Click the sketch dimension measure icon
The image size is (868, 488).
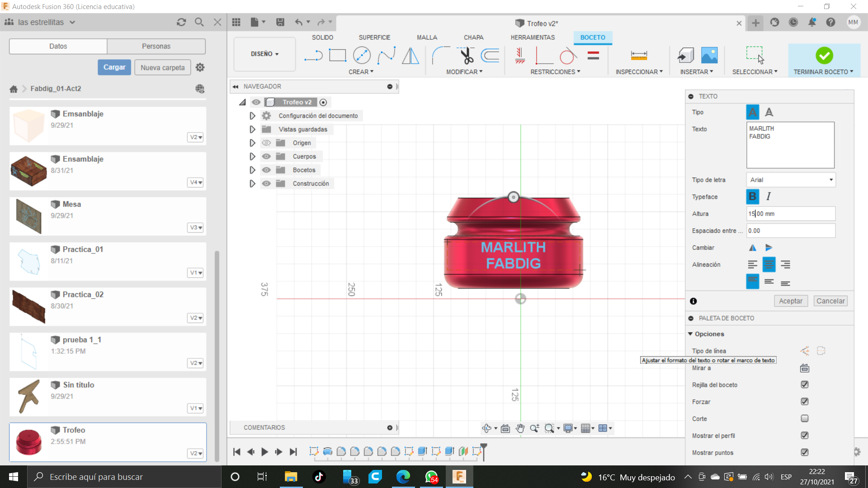(638, 56)
